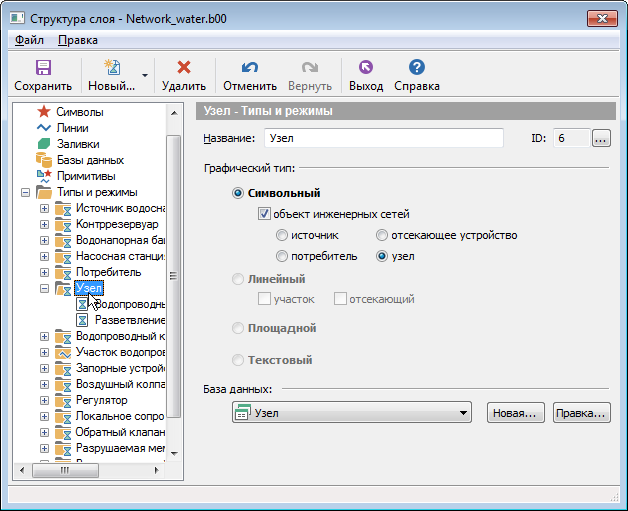Screen dimensions: 628x511
Task: Click the Правка... database button
Action: point(580,412)
